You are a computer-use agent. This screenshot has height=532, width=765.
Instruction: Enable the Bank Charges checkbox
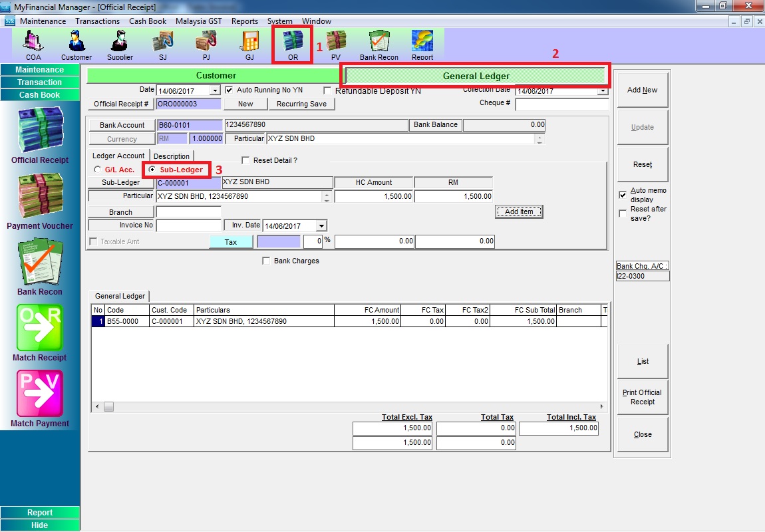pos(266,261)
